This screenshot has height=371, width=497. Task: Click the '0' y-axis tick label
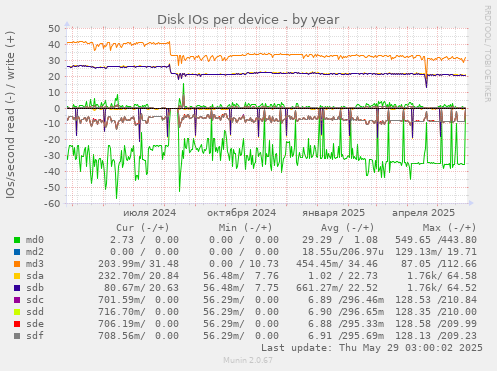(x=57, y=108)
